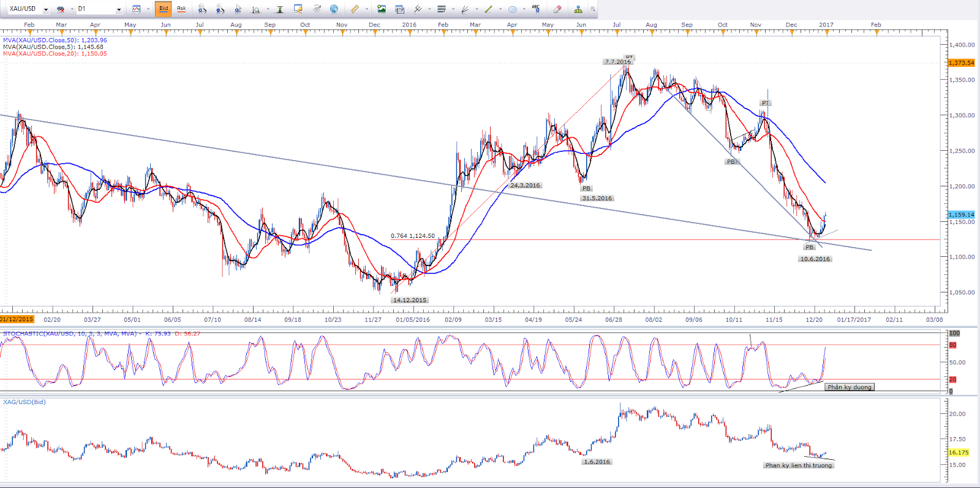The width and height of the screenshot is (980, 488).
Task: Toggle Bid price display
Action: (x=163, y=9)
